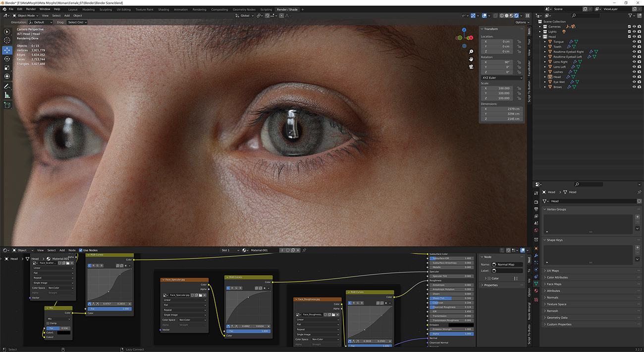
Task: Adjust the Fac slider in Mix node
Action: tap(58, 328)
